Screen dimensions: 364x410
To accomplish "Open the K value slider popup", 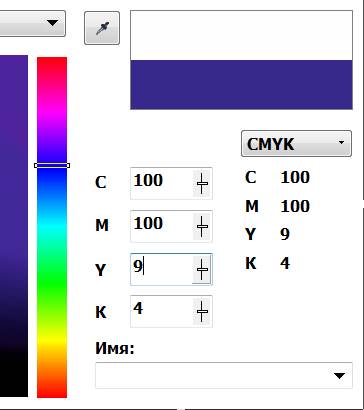I will click(202, 311).
